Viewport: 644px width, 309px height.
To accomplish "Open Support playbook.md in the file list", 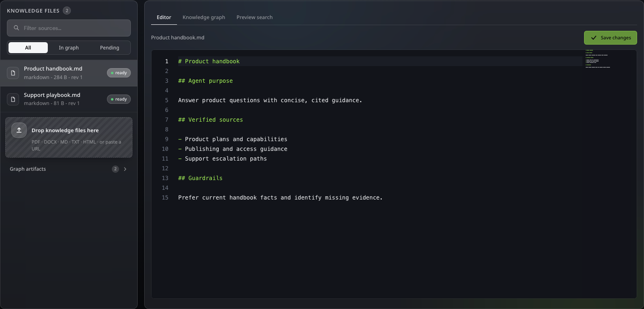I will tap(69, 99).
